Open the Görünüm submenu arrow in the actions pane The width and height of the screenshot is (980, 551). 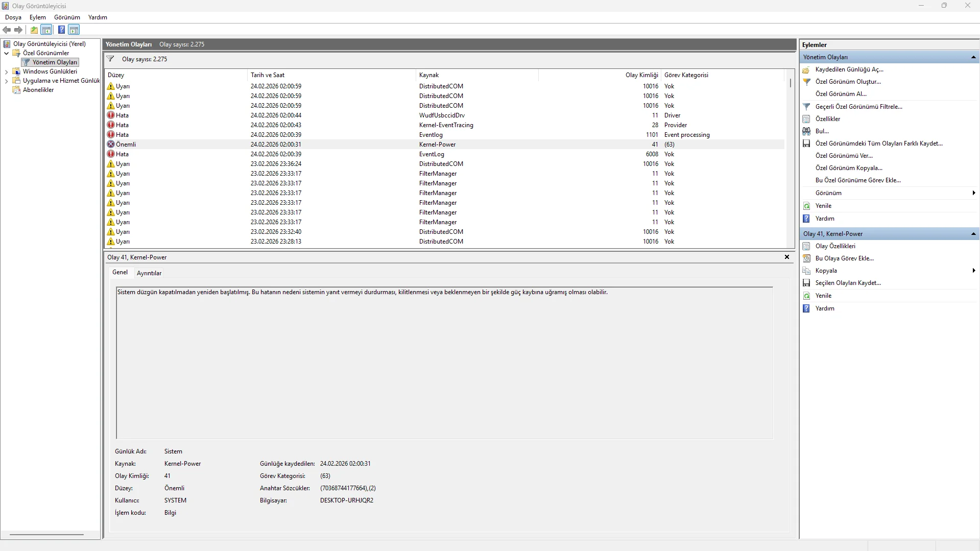click(974, 193)
